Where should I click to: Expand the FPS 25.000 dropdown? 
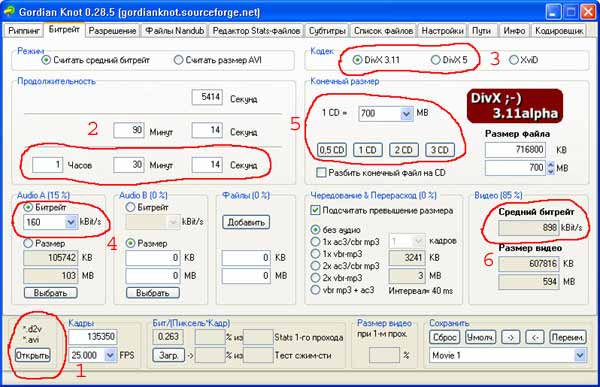(110, 355)
